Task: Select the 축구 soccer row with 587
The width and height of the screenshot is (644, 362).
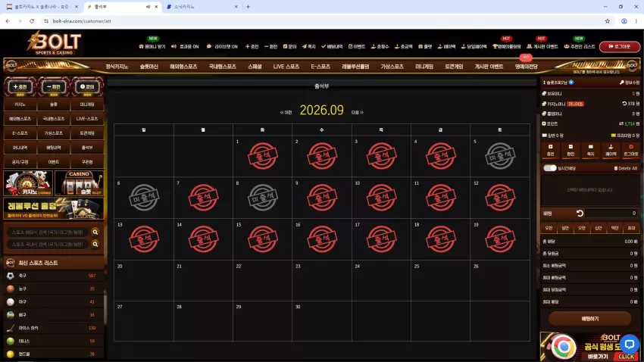Action: [53, 276]
